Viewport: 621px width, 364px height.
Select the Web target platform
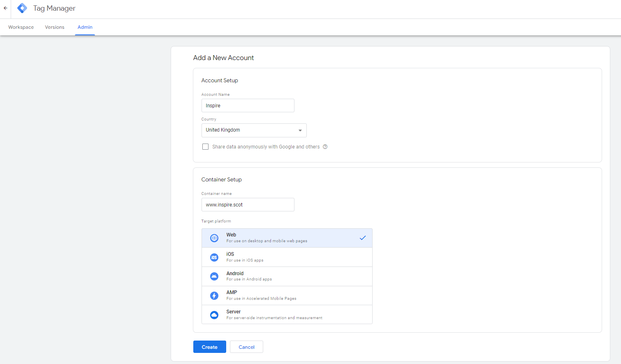click(287, 238)
